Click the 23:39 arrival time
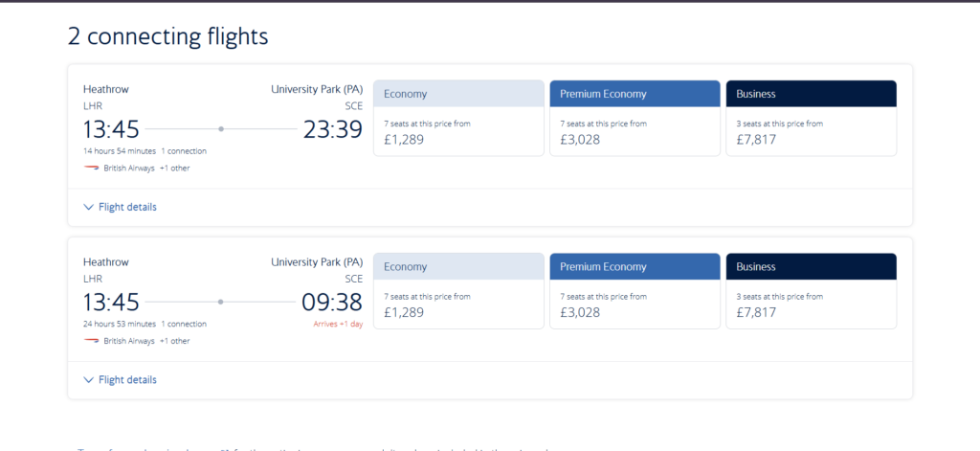Screen dimensions: 980x451 pyautogui.click(x=333, y=129)
